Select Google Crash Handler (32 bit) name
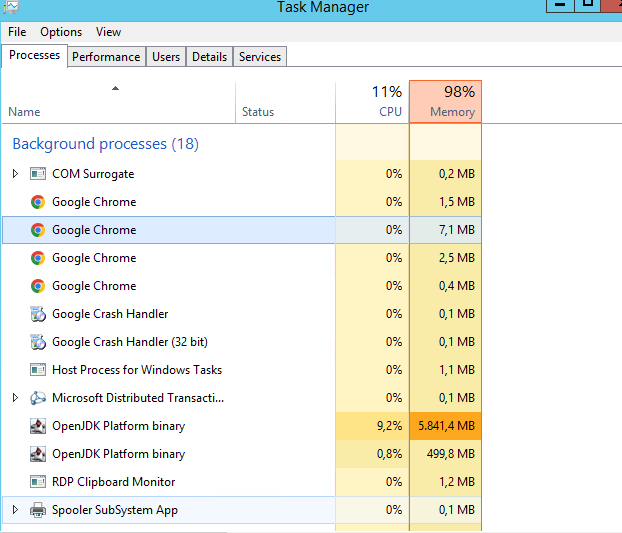 (x=130, y=342)
